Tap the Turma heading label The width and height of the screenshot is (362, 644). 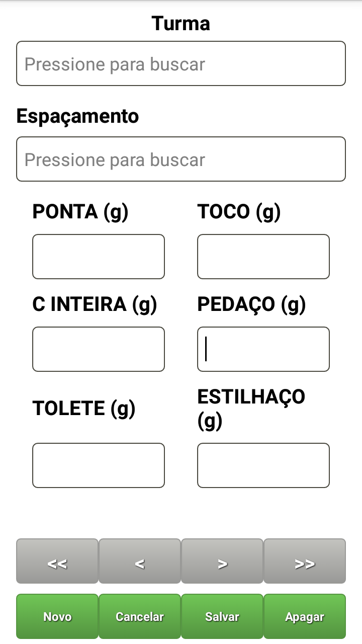pyautogui.click(x=181, y=24)
